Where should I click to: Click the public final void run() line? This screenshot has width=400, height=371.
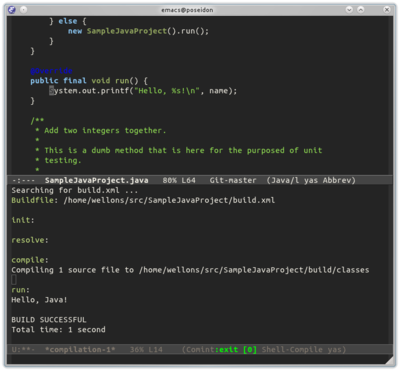[89, 81]
